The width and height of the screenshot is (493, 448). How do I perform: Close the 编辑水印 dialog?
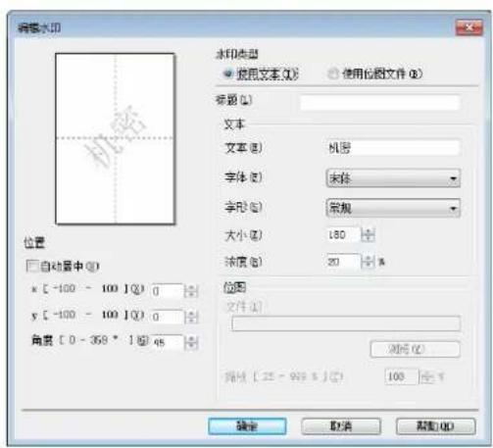pos(469,27)
